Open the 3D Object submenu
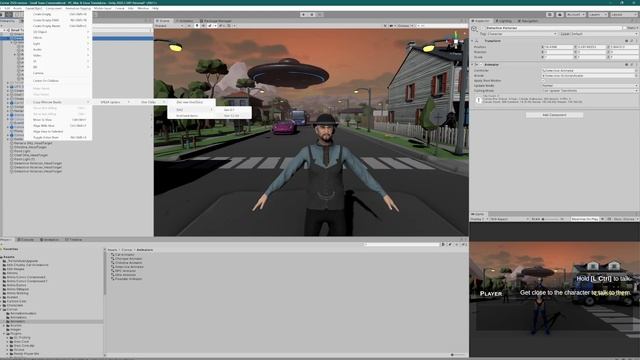 59,32
